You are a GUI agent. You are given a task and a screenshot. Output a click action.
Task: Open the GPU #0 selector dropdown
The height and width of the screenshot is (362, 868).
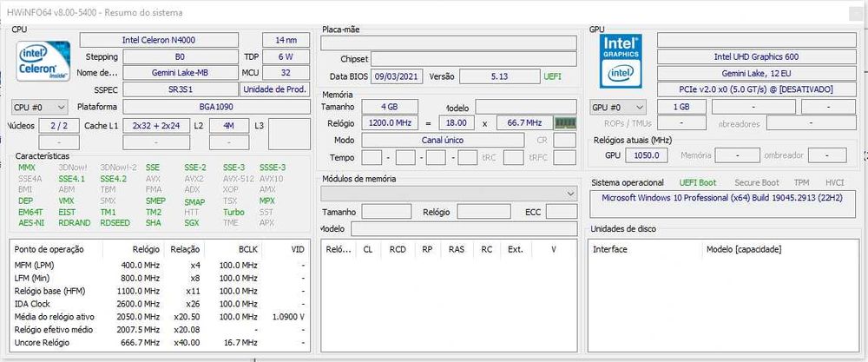[618, 107]
